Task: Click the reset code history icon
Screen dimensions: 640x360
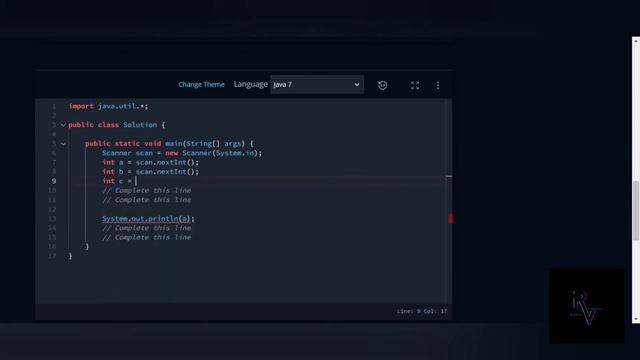Action: 382,85
